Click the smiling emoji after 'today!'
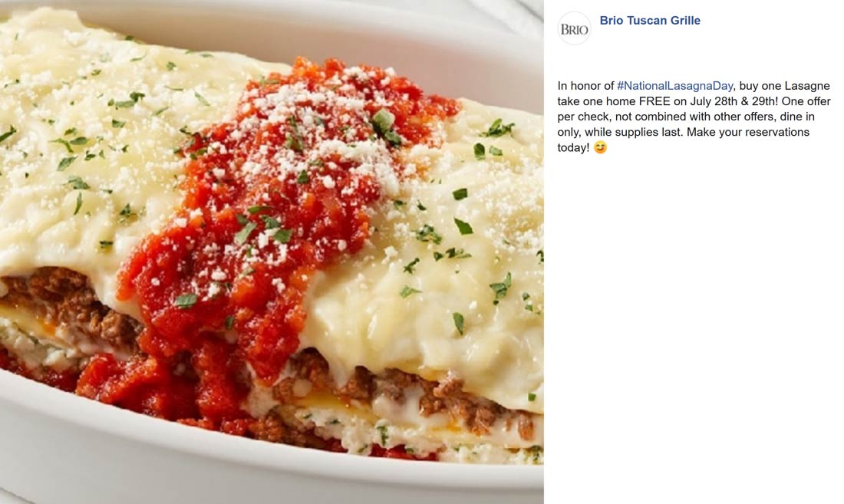This screenshot has width=844, height=504. [x=600, y=147]
